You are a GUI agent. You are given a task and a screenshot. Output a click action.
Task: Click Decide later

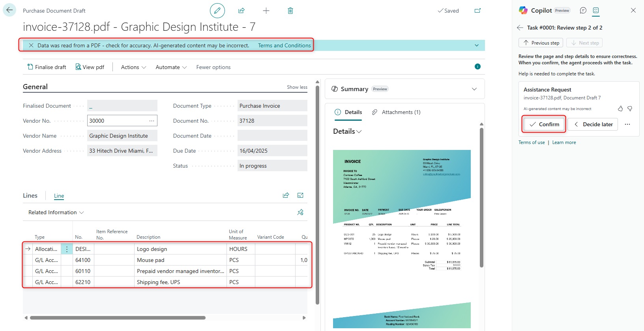tap(593, 124)
